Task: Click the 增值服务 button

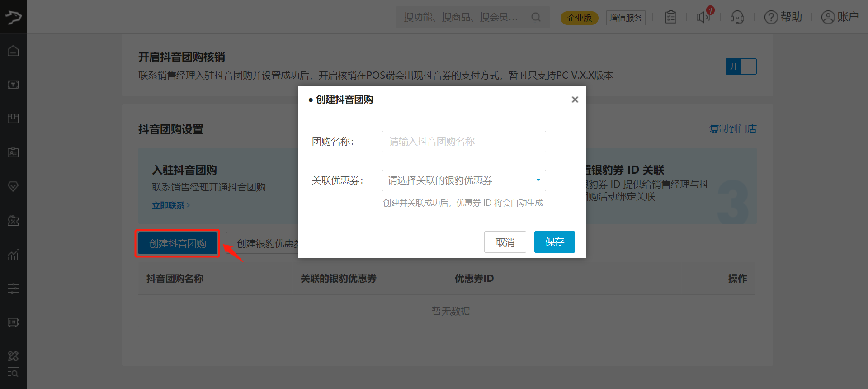Action: pyautogui.click(x=626, y=18)
